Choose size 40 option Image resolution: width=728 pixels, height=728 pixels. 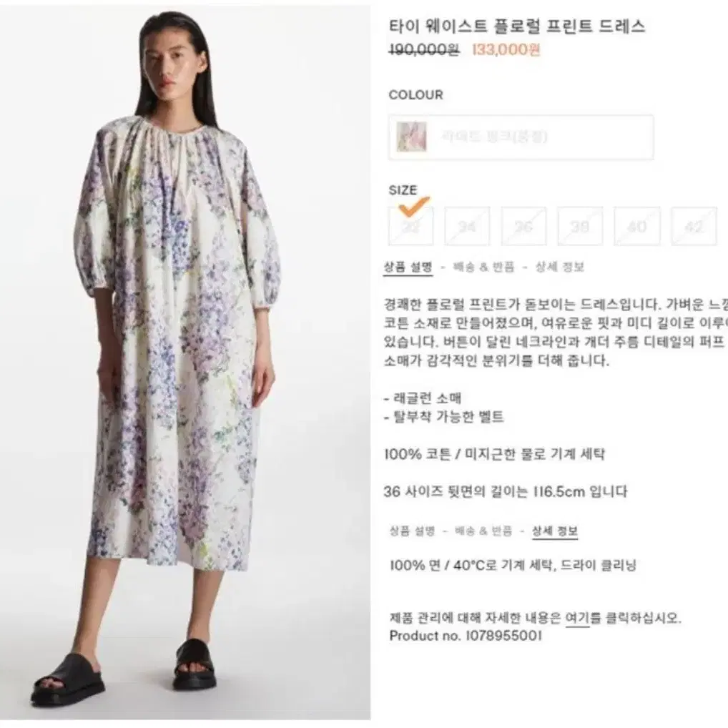tap(637, 226)
